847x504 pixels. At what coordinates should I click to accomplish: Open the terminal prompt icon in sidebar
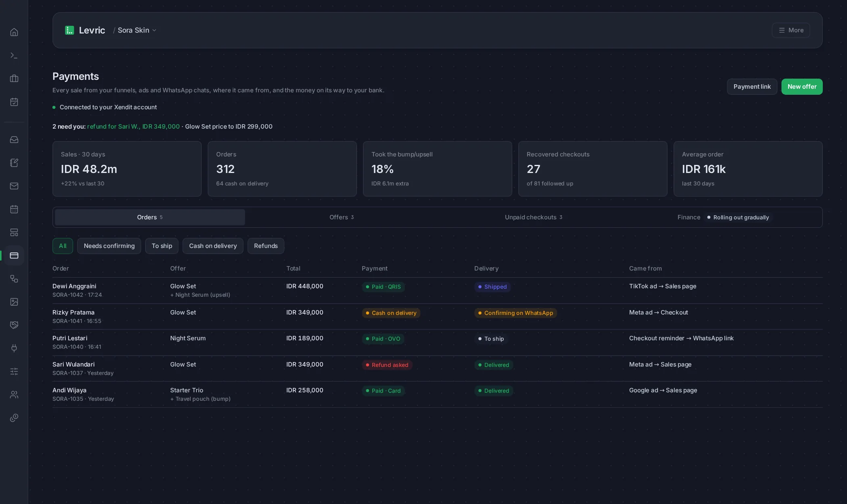[14, 55]
